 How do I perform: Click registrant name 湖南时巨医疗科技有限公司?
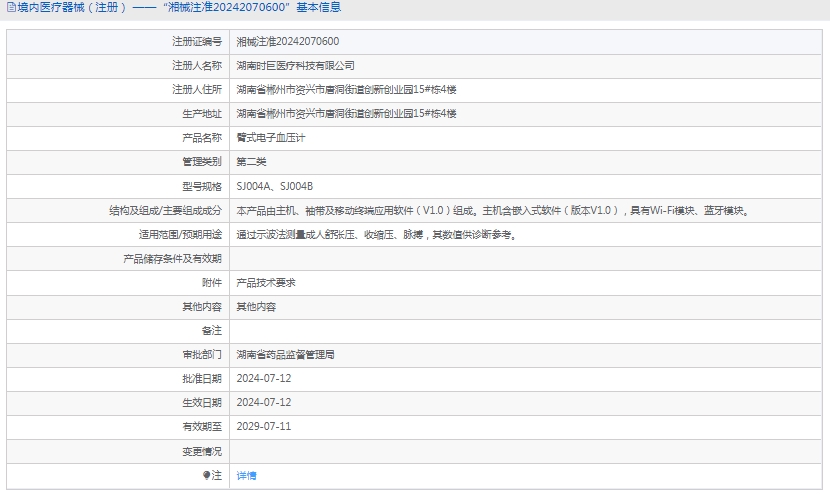point(295,66)
